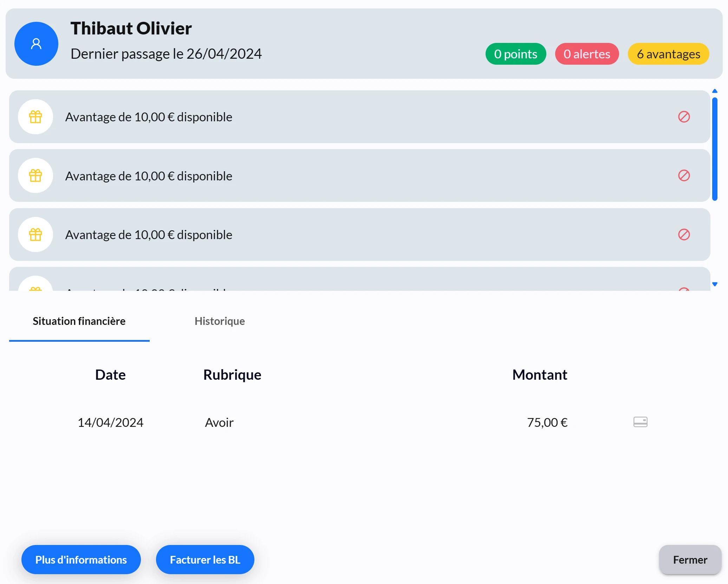The image size is (728, 584).
Task: Click the Date column header
Action: click(110, 375)
